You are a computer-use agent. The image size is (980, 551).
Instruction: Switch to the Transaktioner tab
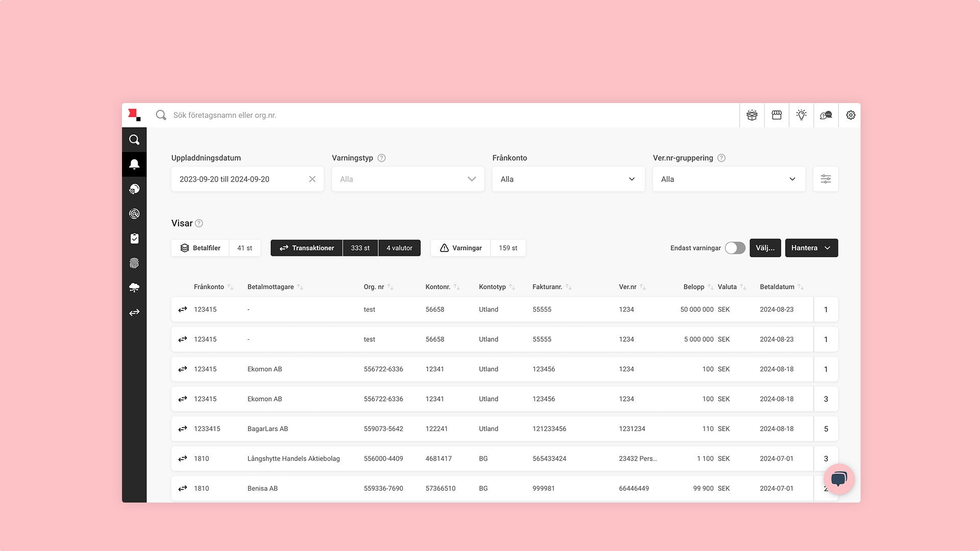(x=306, y=248)
